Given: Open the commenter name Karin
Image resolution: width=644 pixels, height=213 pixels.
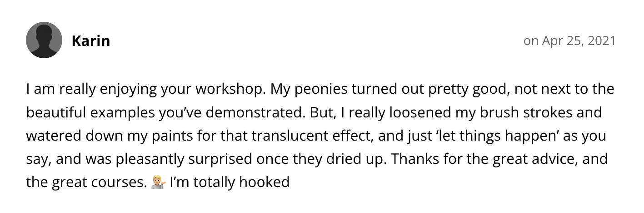Looking at the screenshot, I should 91,41.
